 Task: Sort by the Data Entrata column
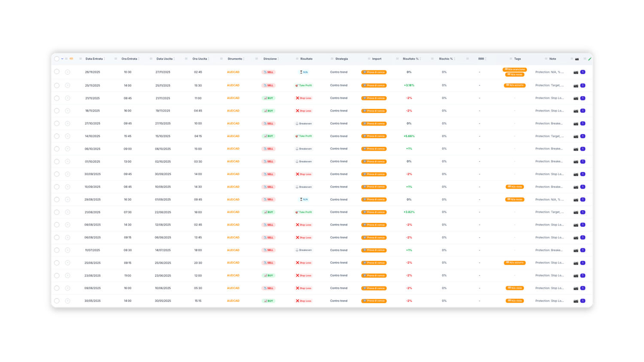tap(95, 59)
